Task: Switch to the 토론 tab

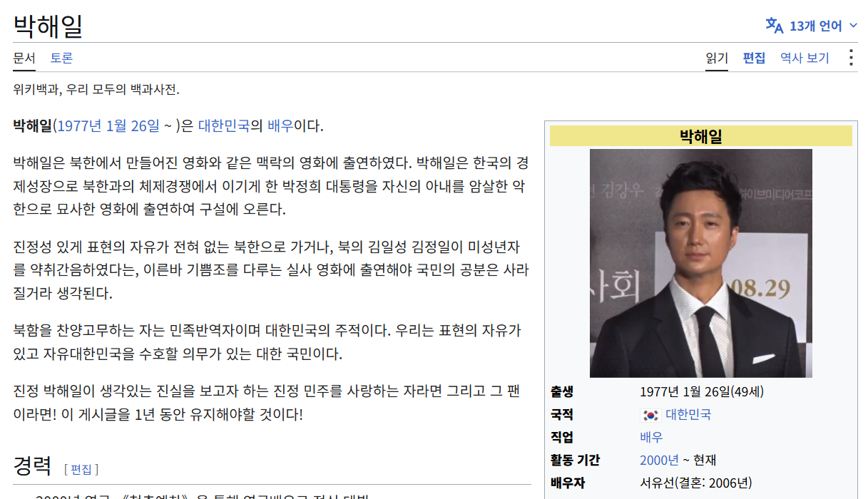Action: point(61,58)
